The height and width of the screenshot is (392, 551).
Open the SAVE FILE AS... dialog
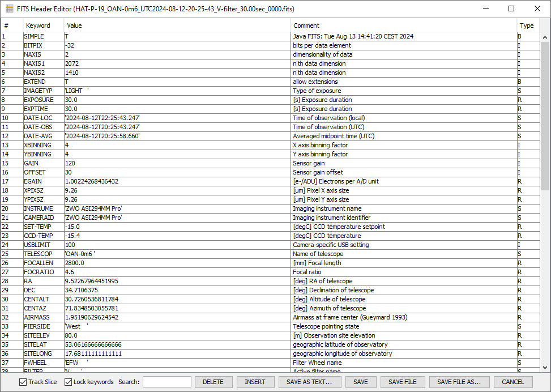(459, 382)
